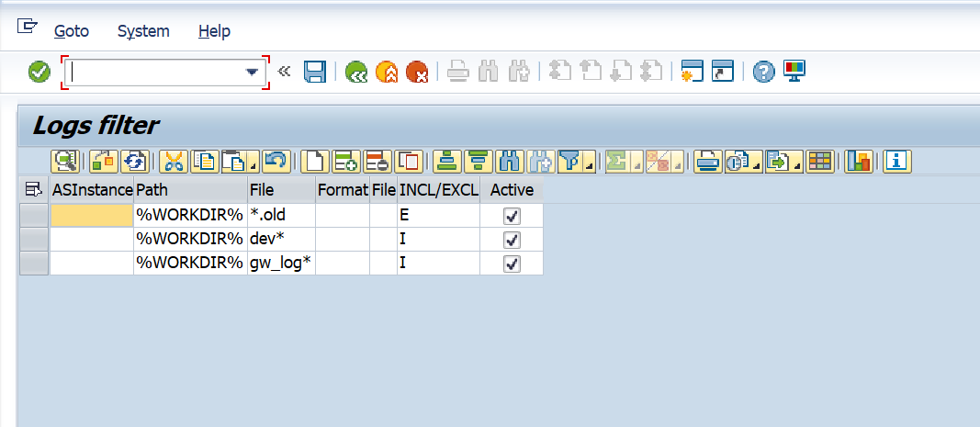Click the Undo icon in grid toolbar
980x427 pixels.
click(x=276, y=162)
